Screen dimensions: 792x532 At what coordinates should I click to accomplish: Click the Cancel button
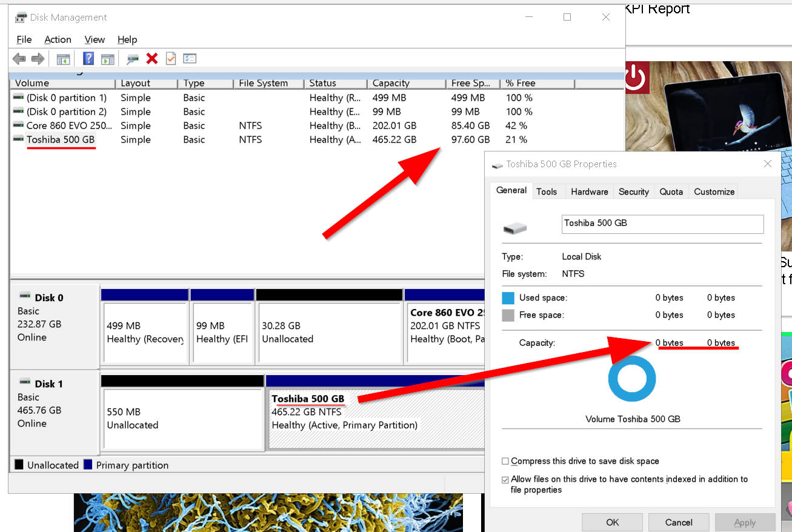[679, 522]
